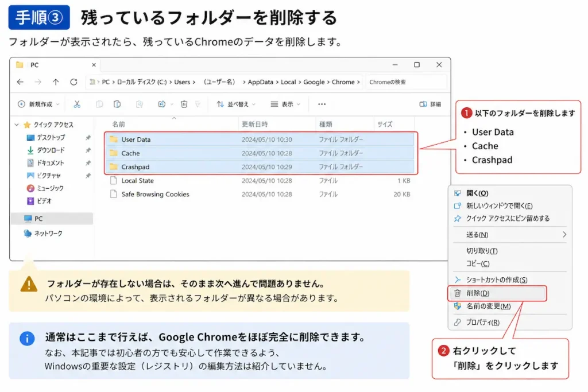The width and height of the screenshot is (588, 392).
Task: Choose 新しいウィンドウで開く(E) from context menu
Action: point(510,205)
